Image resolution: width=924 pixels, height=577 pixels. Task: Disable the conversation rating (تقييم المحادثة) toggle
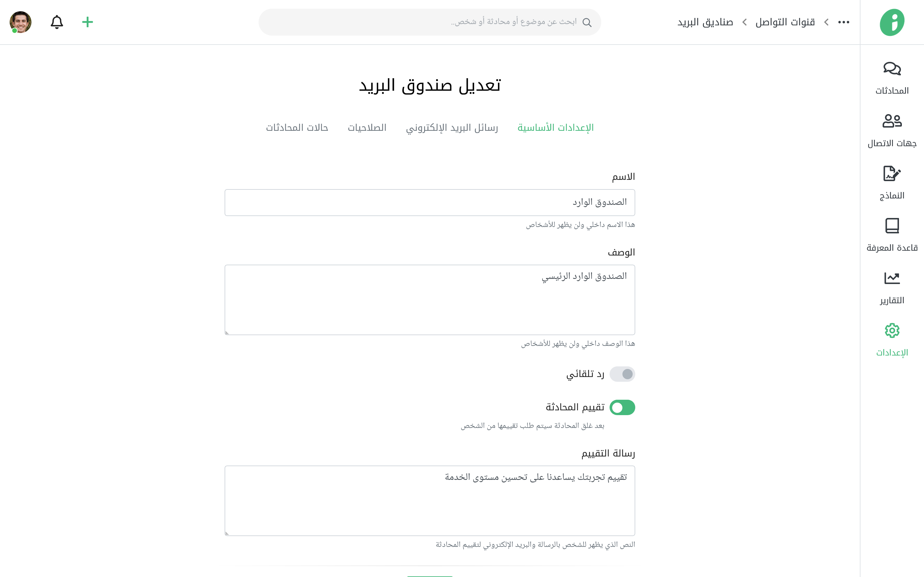click(x=622, y=407)
